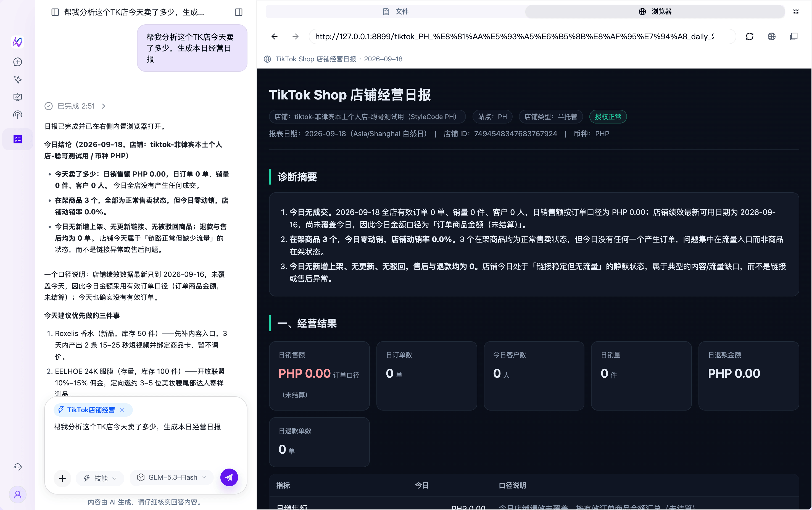This screenshot has height=510, width=812.
Task: Click the app logo in sidebar
Action: click(17, 42)
